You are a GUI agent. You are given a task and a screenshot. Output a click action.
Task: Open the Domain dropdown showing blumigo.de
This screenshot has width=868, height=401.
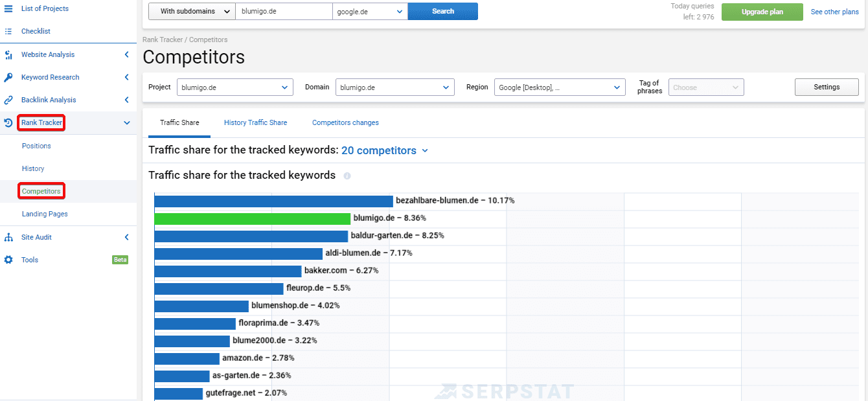pos(395,87)
